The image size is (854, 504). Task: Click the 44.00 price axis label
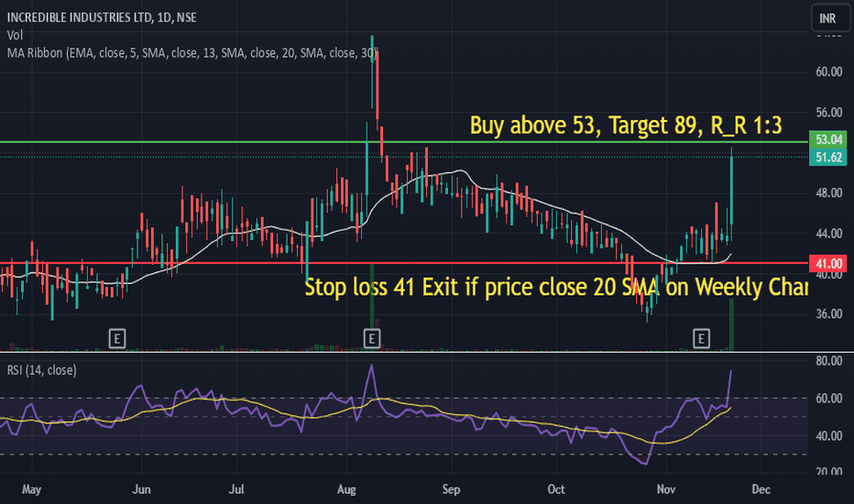[829, 234]
